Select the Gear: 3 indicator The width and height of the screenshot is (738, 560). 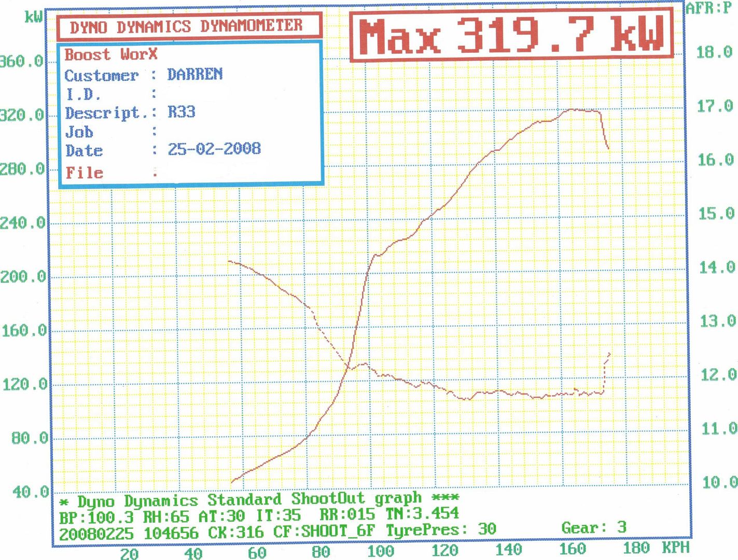(594, 528)
